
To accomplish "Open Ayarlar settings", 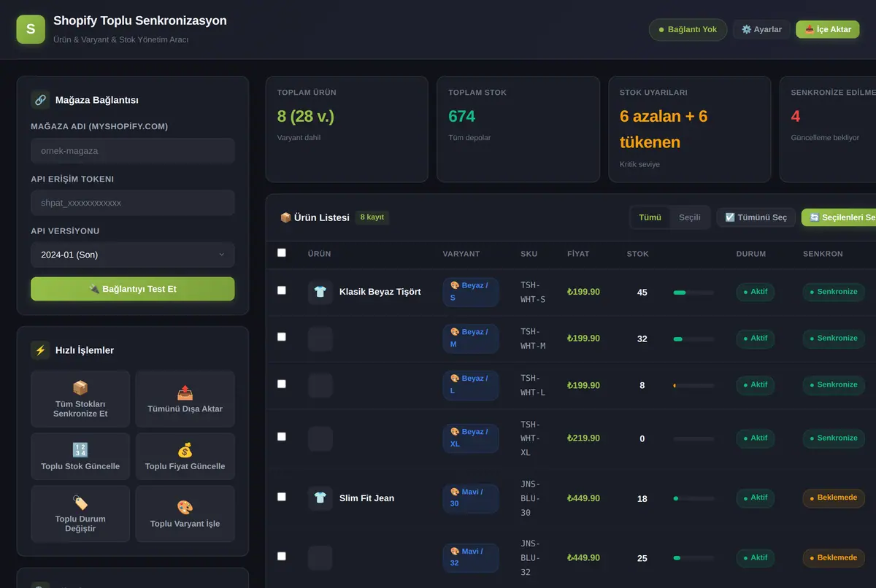I will (x=761, y=30).
